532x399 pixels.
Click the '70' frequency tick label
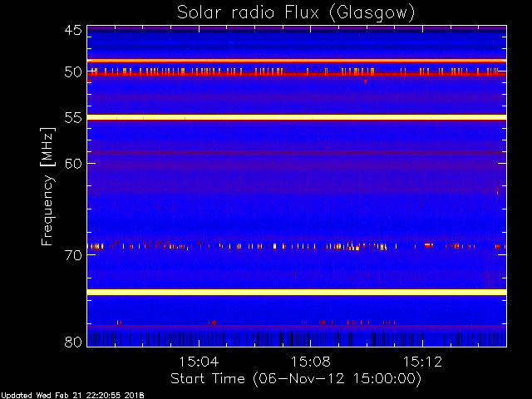pyautogui.click(x=73, y=255)
